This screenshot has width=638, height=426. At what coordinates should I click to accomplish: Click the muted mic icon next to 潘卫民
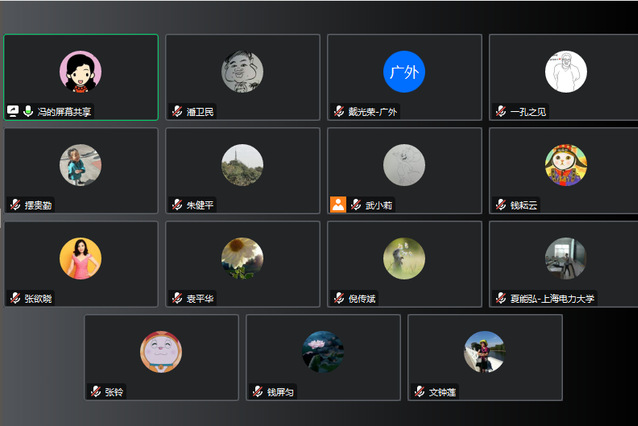tap(177, 111)
